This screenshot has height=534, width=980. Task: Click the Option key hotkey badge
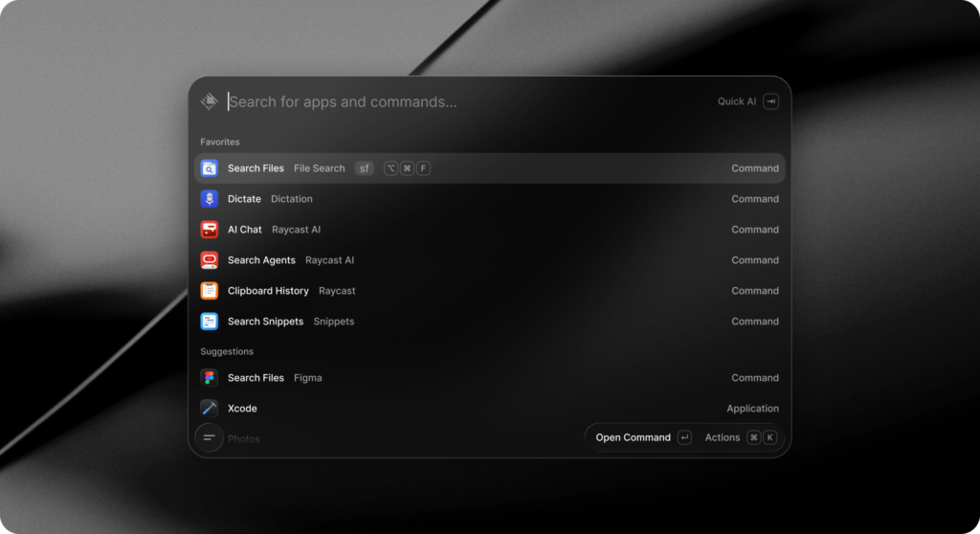coord(390,168)
